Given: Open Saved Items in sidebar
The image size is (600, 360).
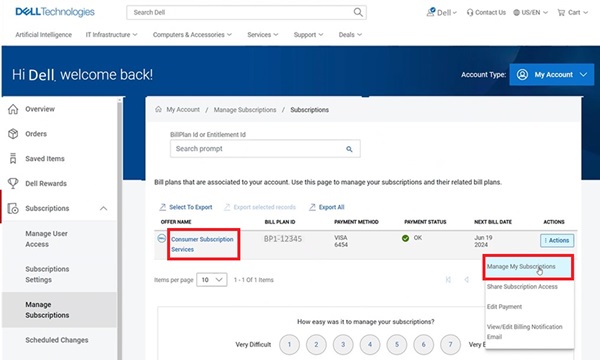Looking at the screenshot, I should [45, 158].
